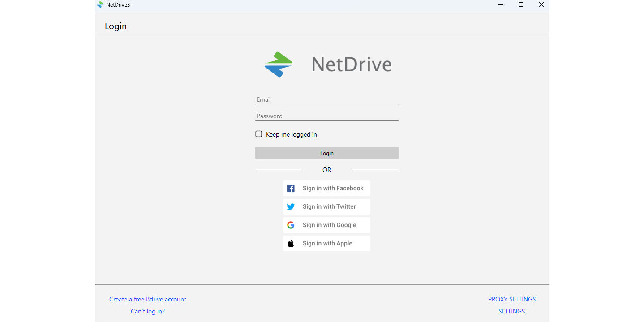This screenshot has height=322, width=644.
Task: Click the Twitter bird icon
Action: click(x=291, y=206)
